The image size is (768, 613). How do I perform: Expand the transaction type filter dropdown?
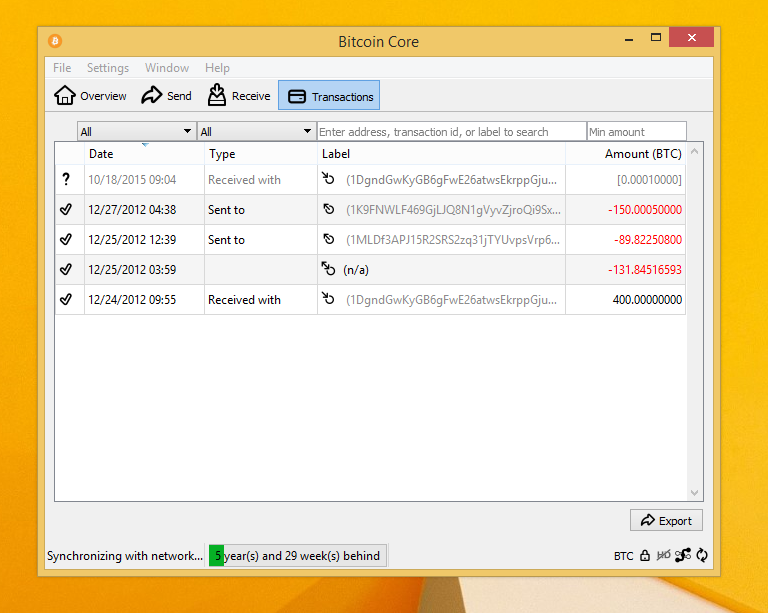pos(257,131)
